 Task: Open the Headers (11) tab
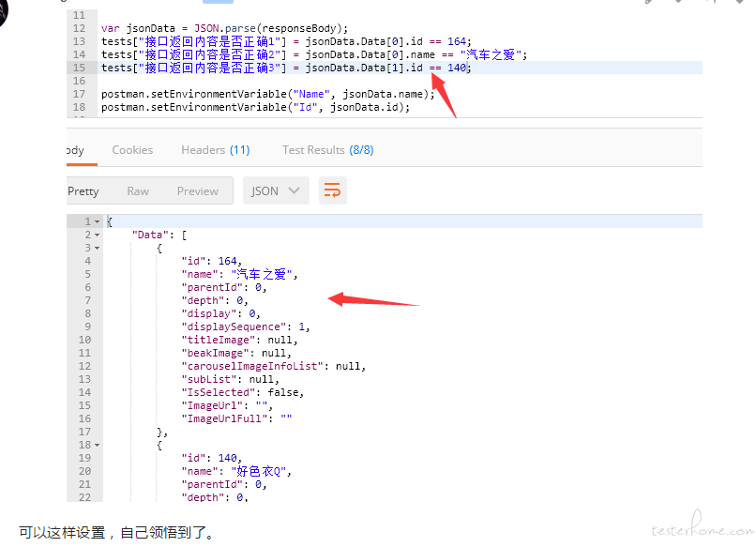215,150
